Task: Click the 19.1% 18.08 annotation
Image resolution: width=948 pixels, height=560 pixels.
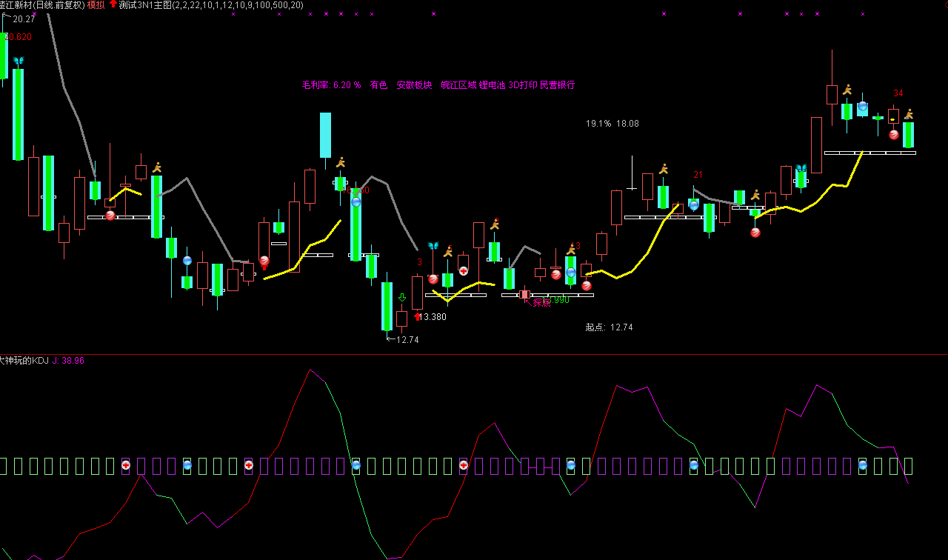Action: 612,124
